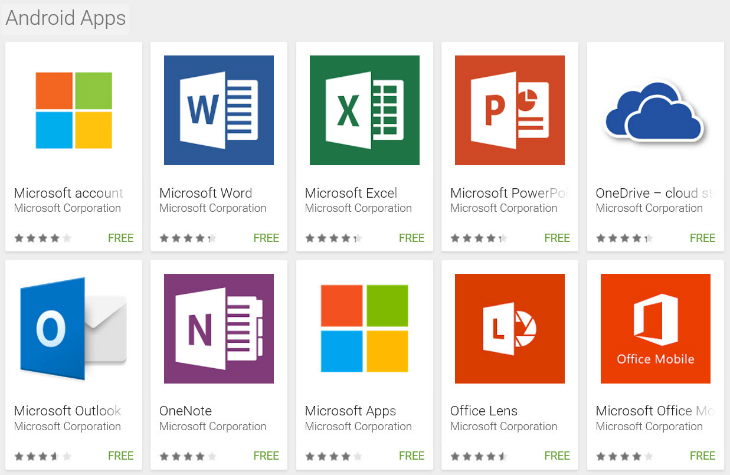Click Microsoft Corporation under Microsoft Outlook
Image resolution: width=730 pixels, height=475 pixels.
tap(68, 426)
